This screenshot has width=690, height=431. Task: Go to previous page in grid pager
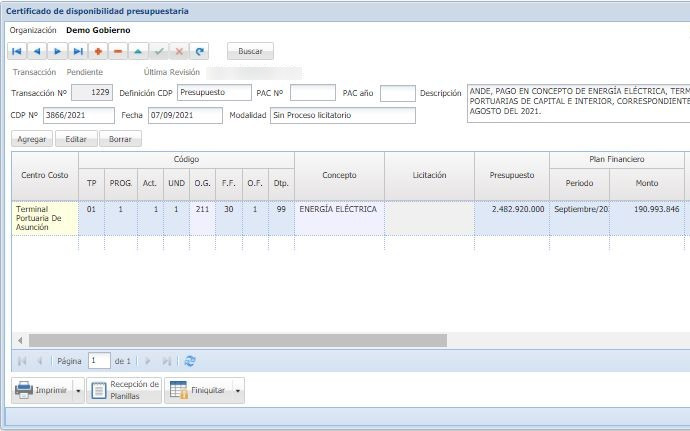pyautogui.click(x=40, y=361)
